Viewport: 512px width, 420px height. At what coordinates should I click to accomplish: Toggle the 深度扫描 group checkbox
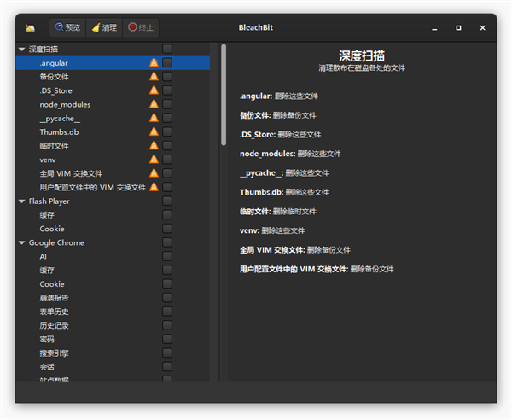[x=167, y=49]
